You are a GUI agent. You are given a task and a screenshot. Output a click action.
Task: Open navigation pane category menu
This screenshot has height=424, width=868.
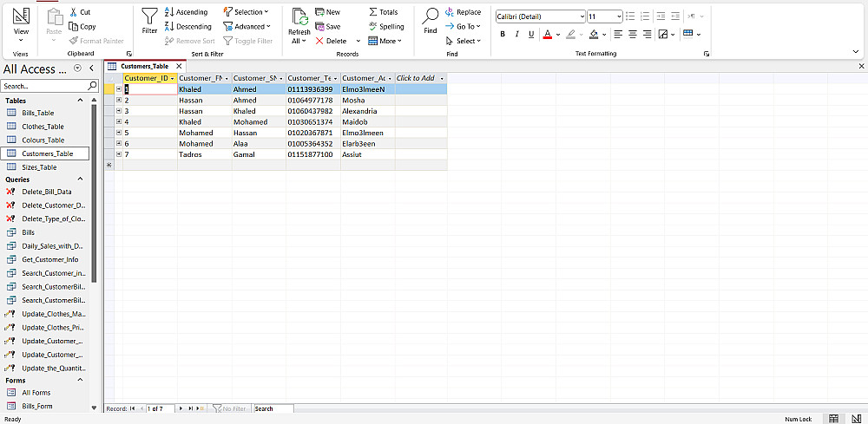tap(77, 68)
